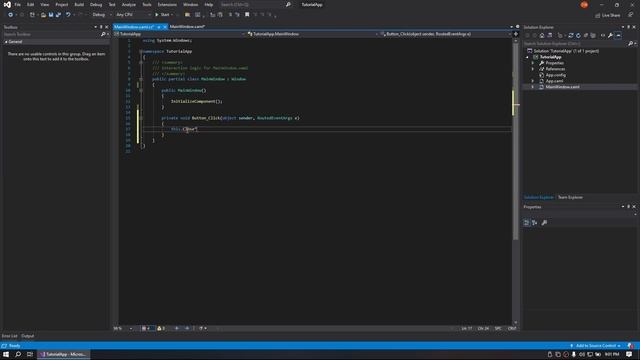The width and height of the screenshot is (640, 360).
Task: Click the warnings count indicator below editor
Action: tap(161, 328)
